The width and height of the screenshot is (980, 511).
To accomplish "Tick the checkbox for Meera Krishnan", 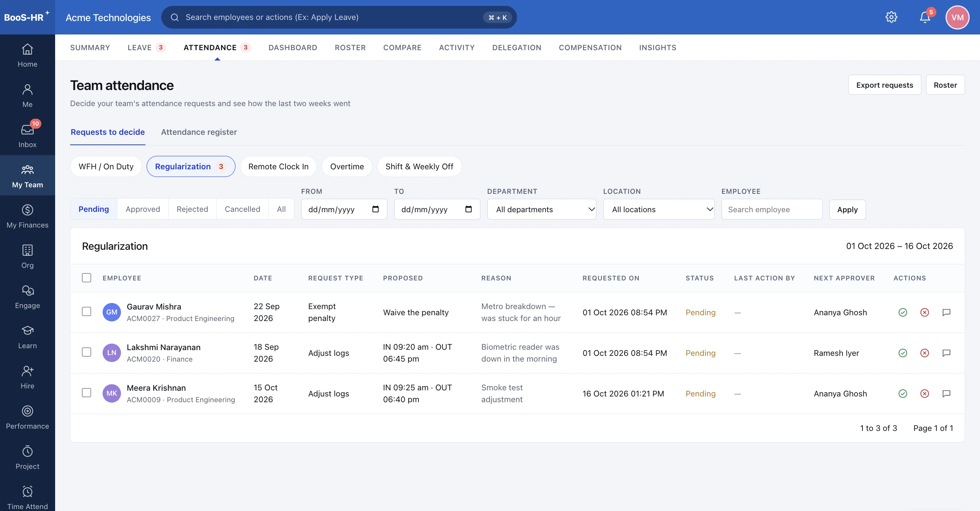I will (87, 393).
